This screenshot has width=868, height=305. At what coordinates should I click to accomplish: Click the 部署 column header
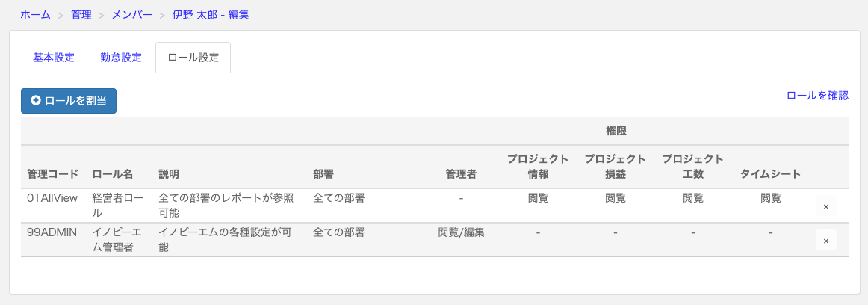(x=323, y=174)
